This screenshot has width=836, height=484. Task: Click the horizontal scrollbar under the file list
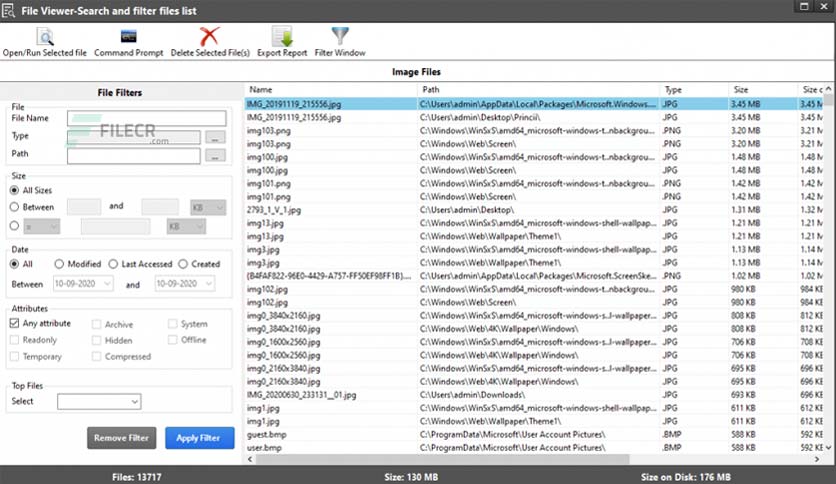[x=443, y=459]
